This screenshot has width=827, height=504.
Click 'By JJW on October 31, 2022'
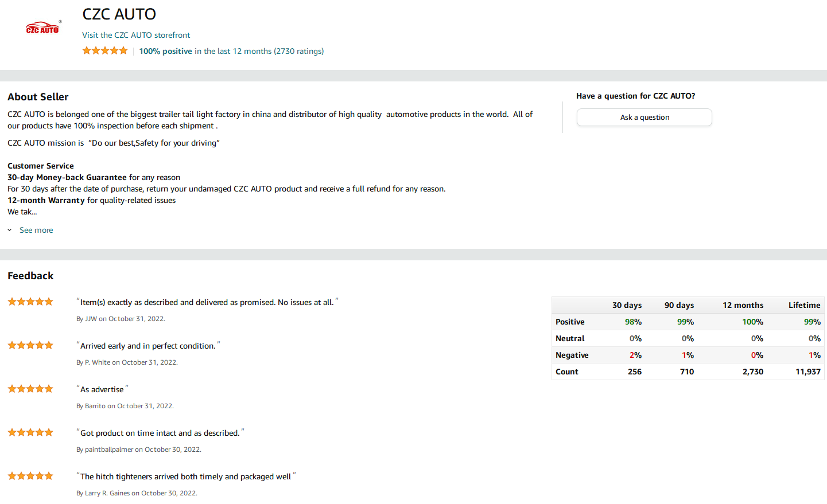(x=121, y=319)
